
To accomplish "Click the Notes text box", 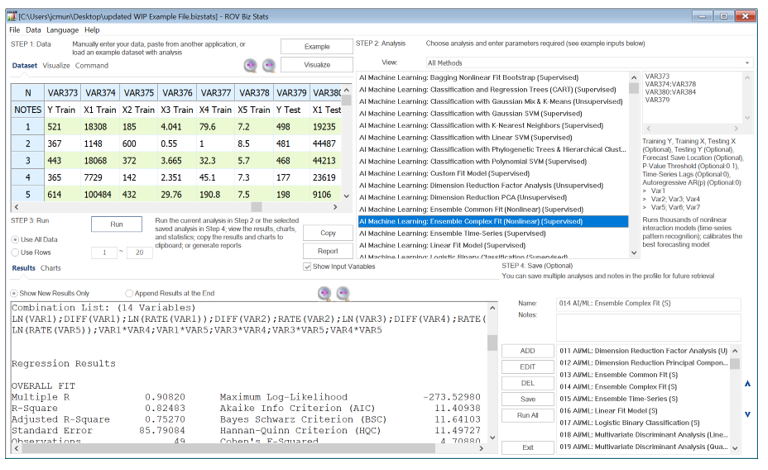I will pyautogui.click(x=648, y=327).
